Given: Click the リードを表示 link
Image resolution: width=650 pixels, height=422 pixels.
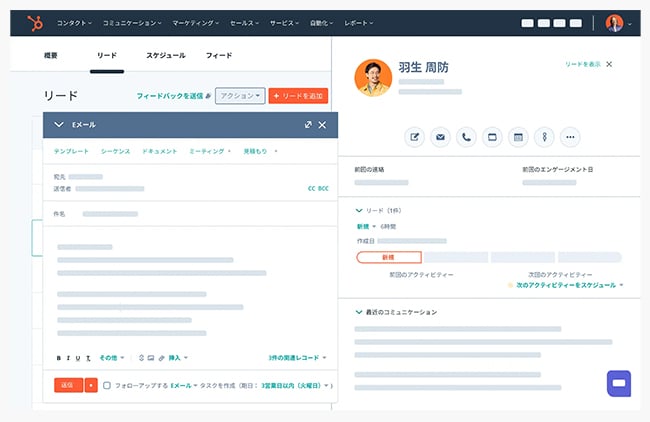Looking at the screenshot, I should (x=583, y=64).
